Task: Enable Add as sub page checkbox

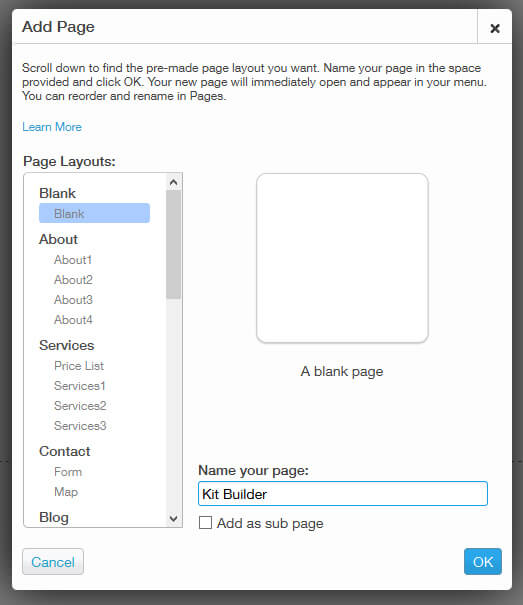Action: pyautogui.click(x=205, y=523)
